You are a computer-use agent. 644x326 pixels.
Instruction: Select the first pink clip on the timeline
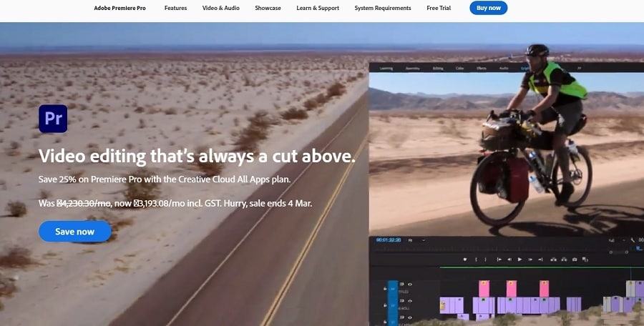[x=484, y=289]
